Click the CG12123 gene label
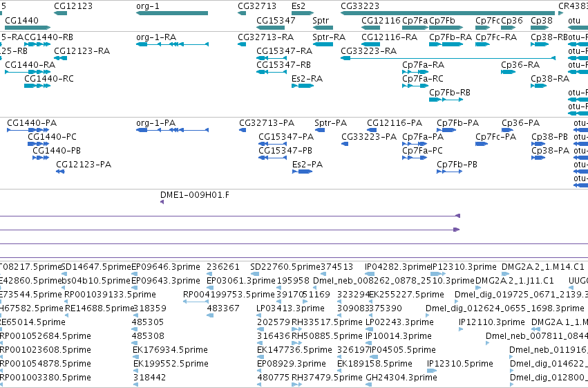Image resolution: width=588 pixels, height=388 pixels. pyautogui.click(x=73, y=6)
